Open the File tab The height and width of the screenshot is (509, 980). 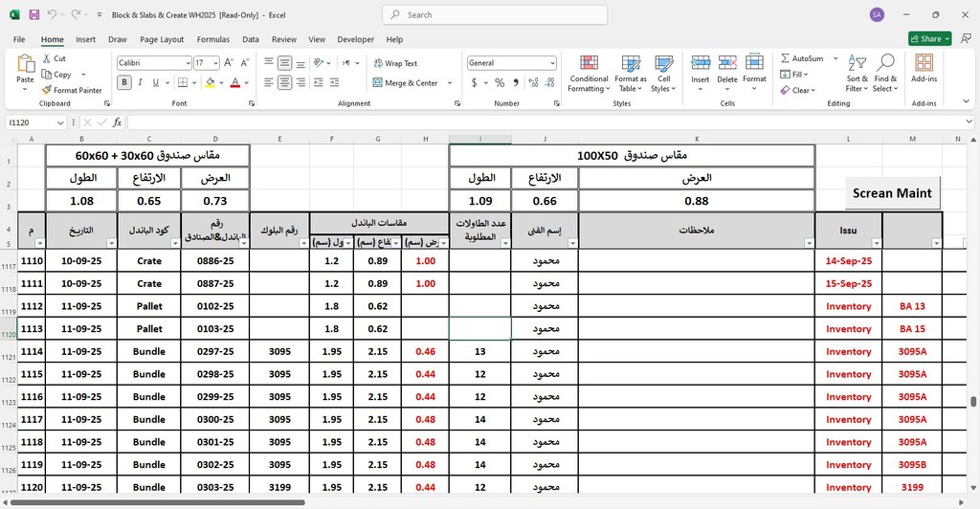click(x=19, y=39)
